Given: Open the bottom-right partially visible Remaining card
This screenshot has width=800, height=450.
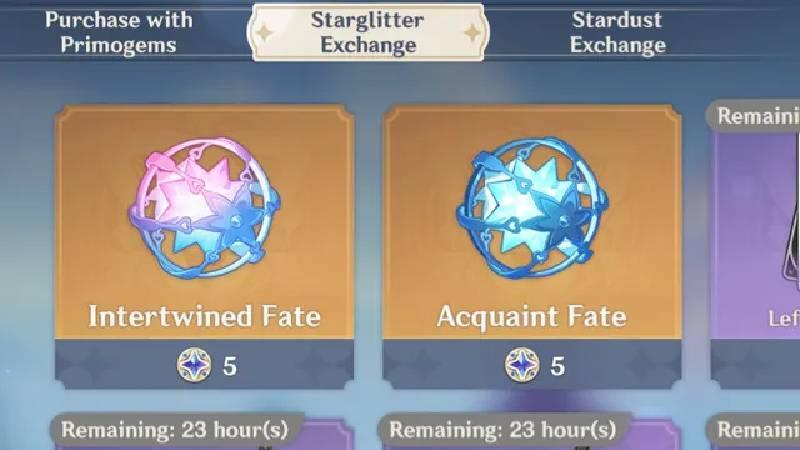Looking at the screenshot, I should [754, 432].
